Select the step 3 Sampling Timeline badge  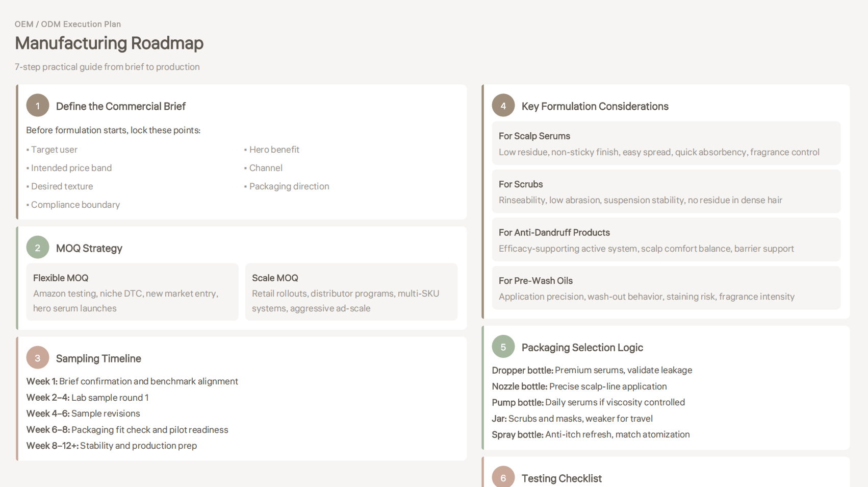coord(37,357)
